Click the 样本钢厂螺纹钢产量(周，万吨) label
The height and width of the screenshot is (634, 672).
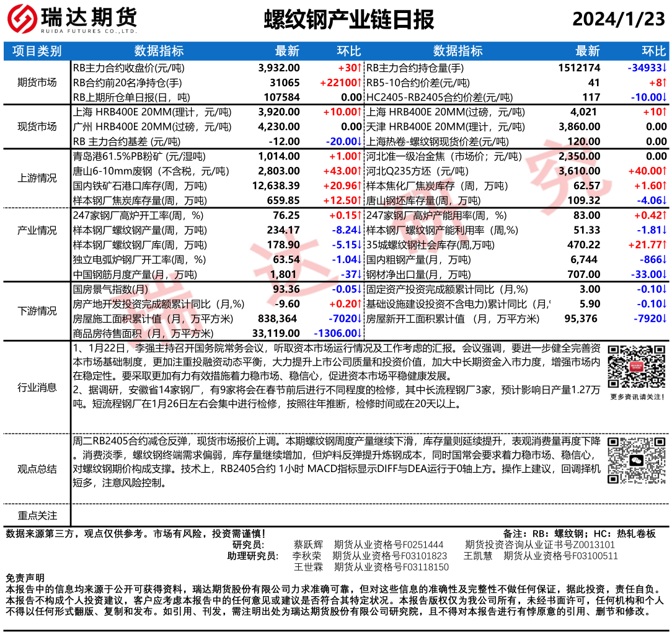tap(139, 230)
